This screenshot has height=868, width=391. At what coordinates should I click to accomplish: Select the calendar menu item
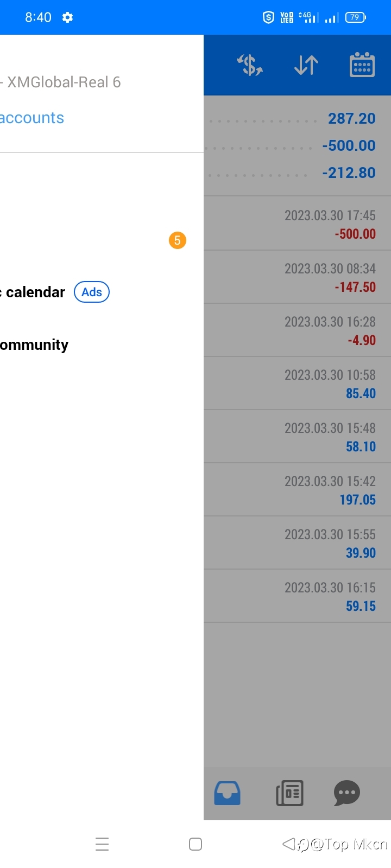pos(33,292)
